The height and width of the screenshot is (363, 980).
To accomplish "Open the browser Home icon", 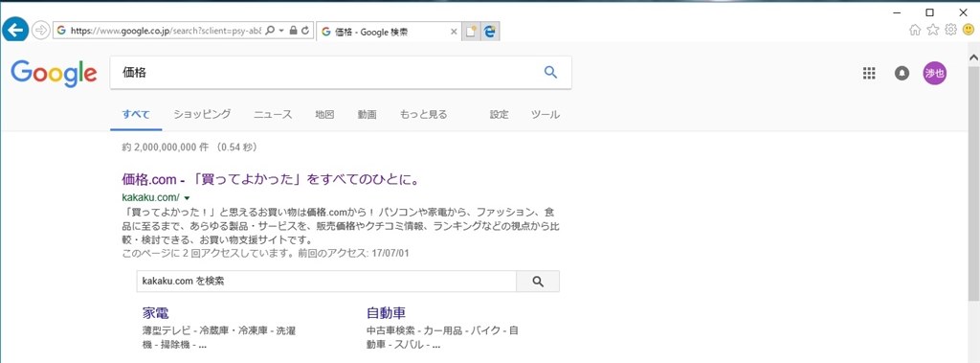I will coord(915,30).
